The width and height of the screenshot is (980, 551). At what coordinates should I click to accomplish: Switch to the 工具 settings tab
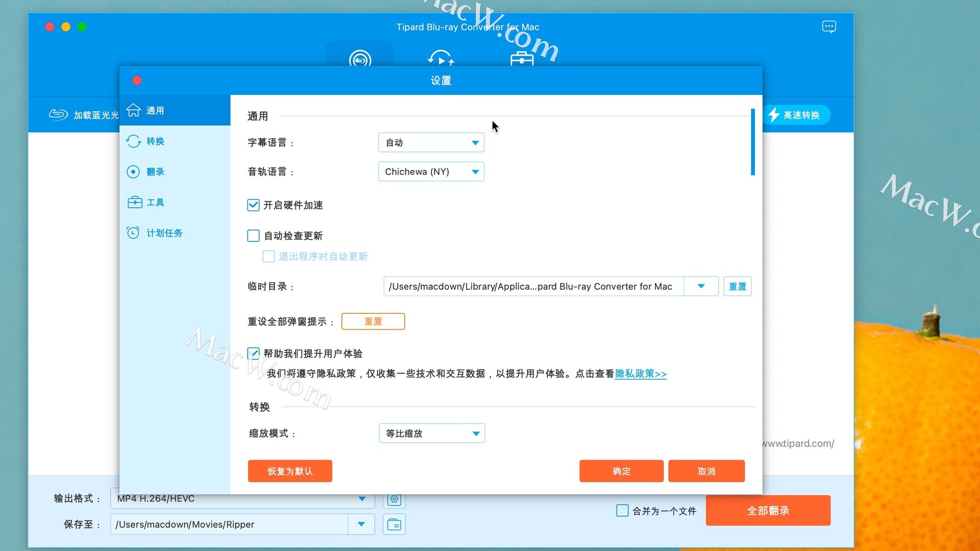point(175,203)
